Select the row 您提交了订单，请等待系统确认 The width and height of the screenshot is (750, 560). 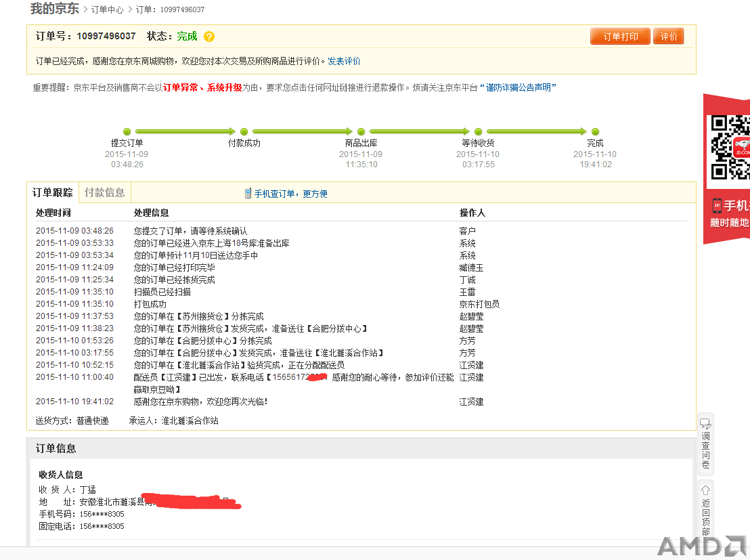tap(361, 231)
